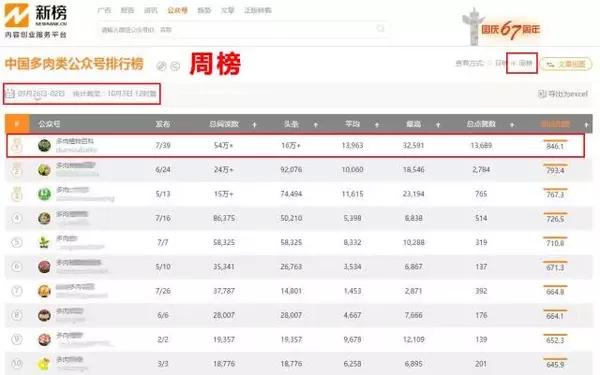Click the second round icon after the title

(175, 66)
